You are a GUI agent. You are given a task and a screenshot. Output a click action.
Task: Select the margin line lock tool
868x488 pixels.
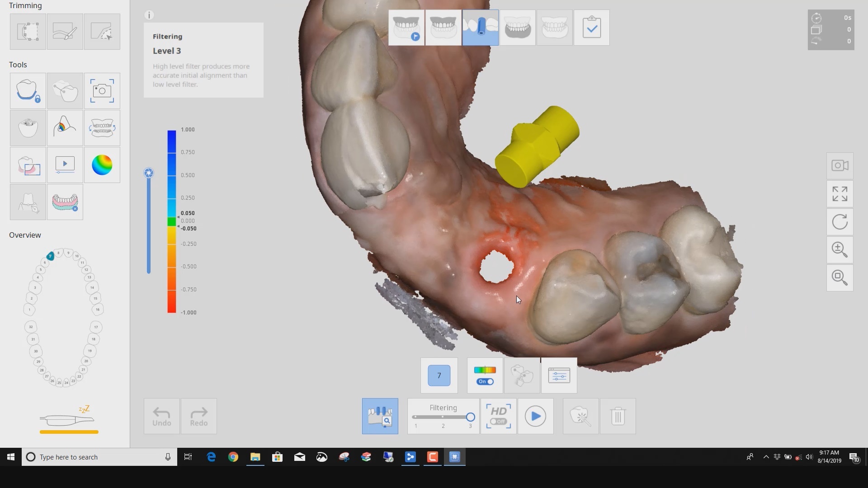(x=27, y=90)
